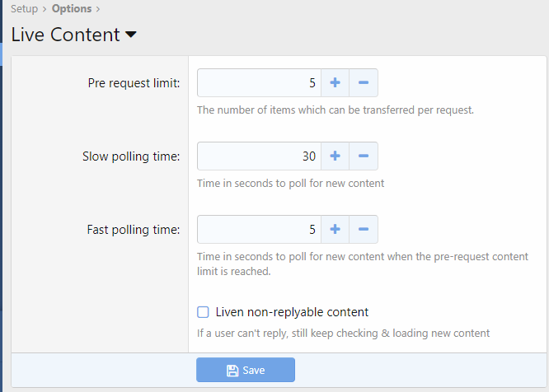Screen dimensions: 549x392
Task: Go to Setup in the breadcrumb
Action: coord(24,10)
